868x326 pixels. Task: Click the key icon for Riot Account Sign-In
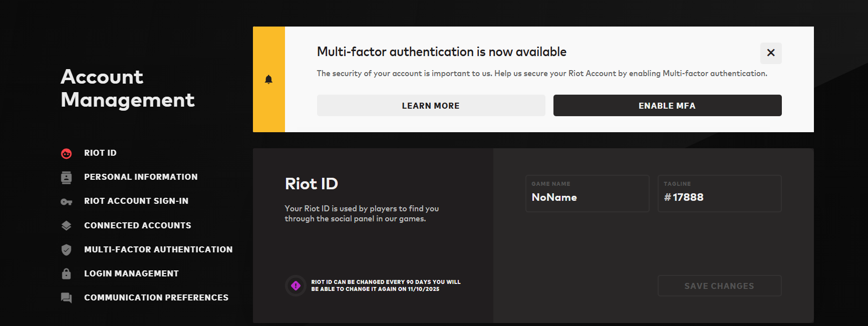point(66,202)
